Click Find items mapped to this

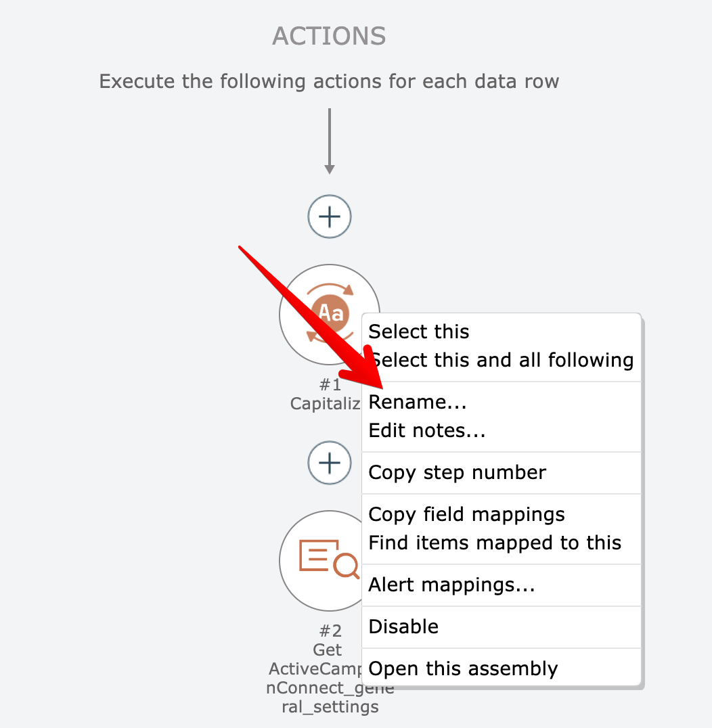point(495,543)
